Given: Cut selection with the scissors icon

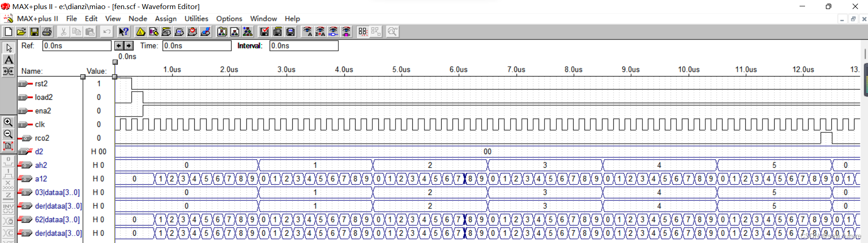Looking at the screenshot, I should coord(63,32).
